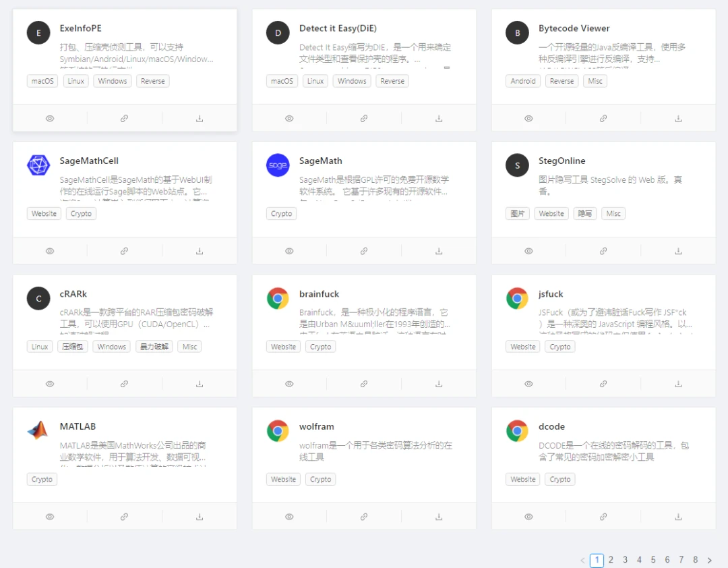Preview SageMathCell details
Screen dimensions: 728x568
tap(50, 250)
